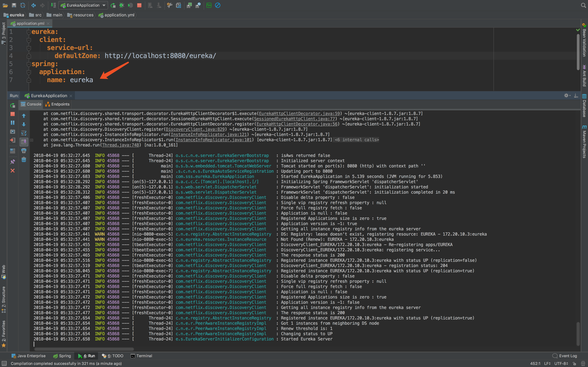The height and width of the screenshot is (367, 588).
Task: Click the Terminal tab at bottom
Action: coord(143,356)
